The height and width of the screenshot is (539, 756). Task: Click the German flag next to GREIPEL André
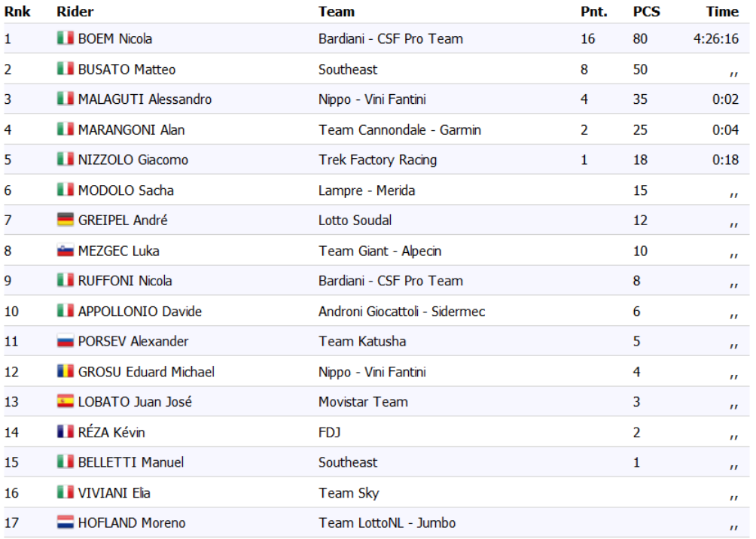(65, 220)
